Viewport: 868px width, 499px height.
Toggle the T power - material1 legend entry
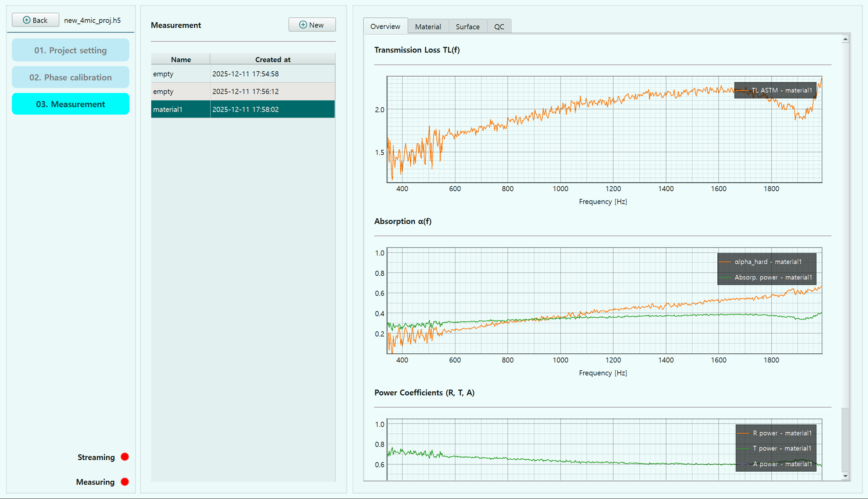point(776,448)
